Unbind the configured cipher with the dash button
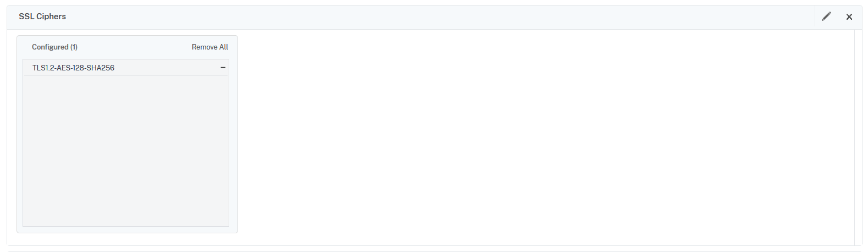This screenshot has height=252, width=868. (223, 68)
